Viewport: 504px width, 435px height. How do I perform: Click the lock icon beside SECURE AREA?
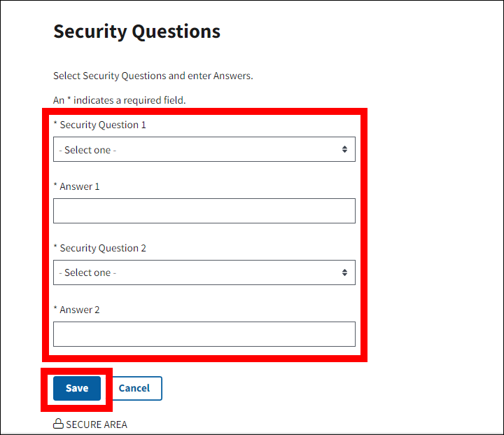(58, 424)
